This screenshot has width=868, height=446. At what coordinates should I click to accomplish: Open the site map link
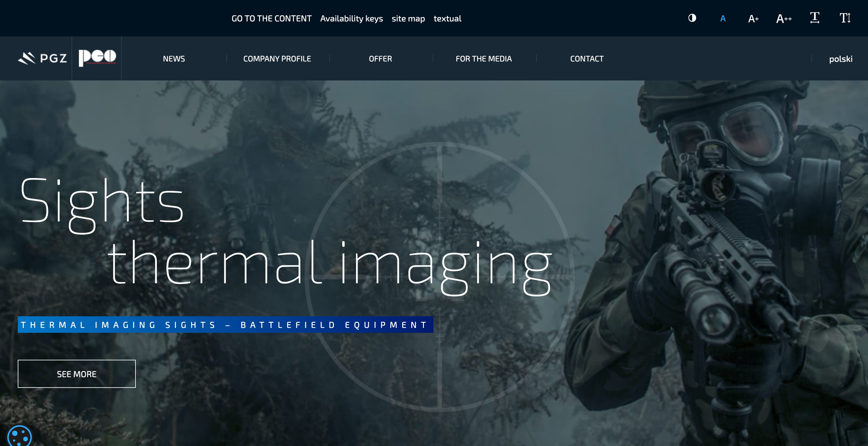click(408, 19)
